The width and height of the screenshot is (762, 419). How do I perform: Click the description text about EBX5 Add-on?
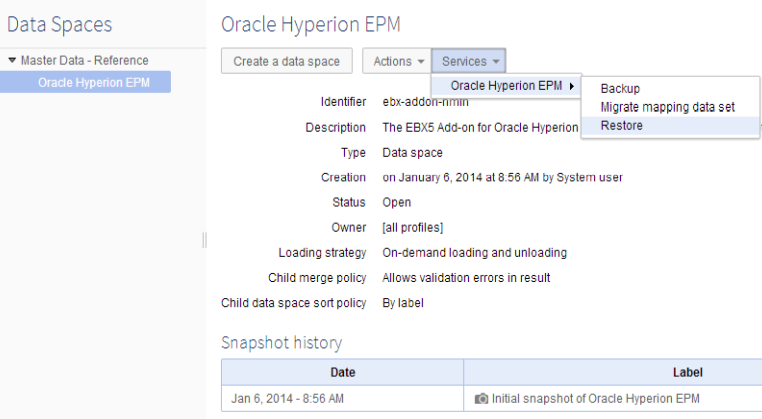[480, 127]
